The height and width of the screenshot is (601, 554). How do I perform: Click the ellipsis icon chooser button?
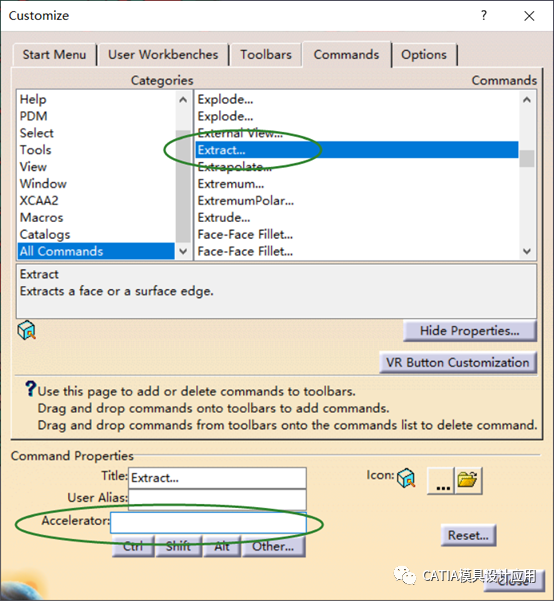click(441, 481)
